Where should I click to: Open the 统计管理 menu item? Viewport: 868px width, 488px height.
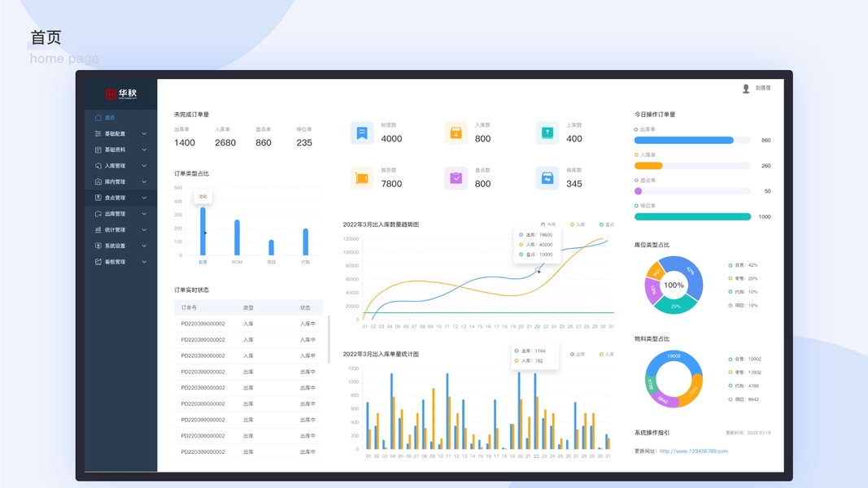point(120,229)
